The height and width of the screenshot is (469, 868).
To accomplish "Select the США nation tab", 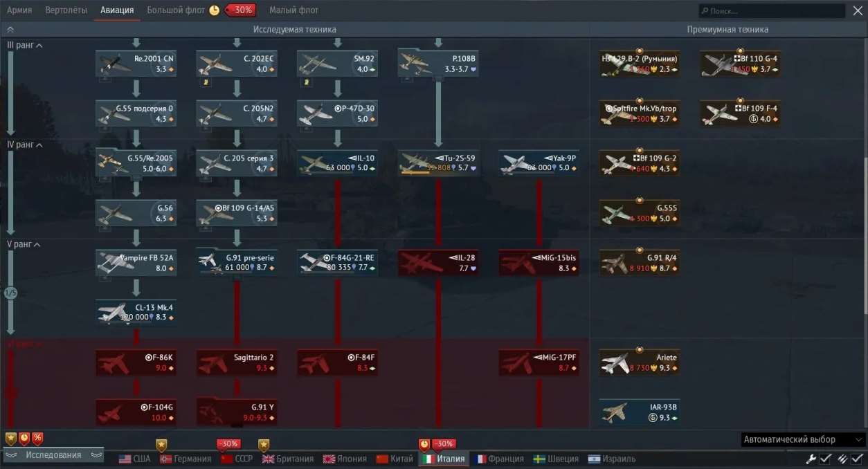I will (134, 459).
